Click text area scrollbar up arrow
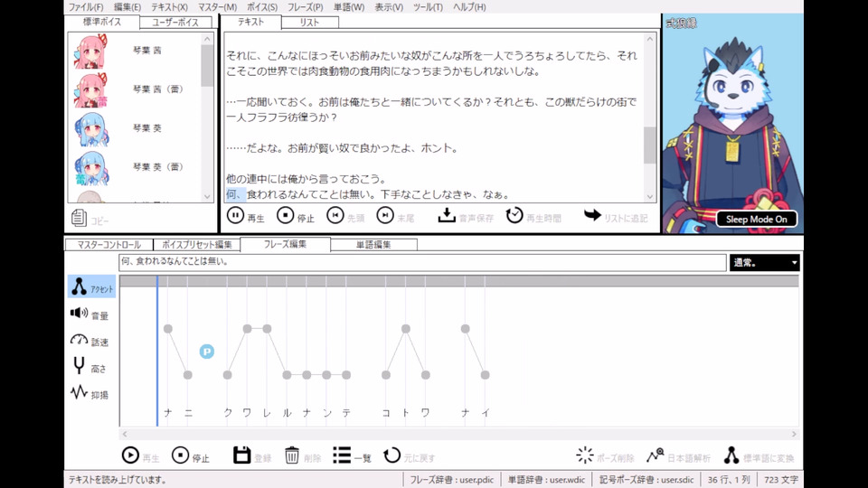Viewport: 868px width, 488px height. coord(650,39)
